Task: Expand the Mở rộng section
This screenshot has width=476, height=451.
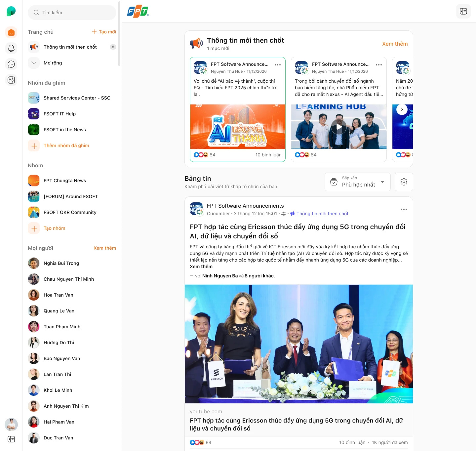Action: (x=53, y=63)
